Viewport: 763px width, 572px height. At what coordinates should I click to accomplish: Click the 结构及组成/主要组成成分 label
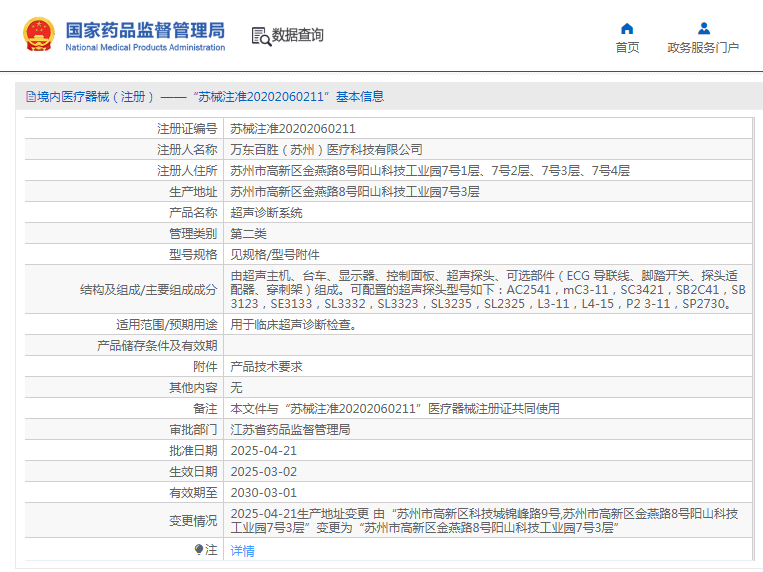(x=148, y=290)
